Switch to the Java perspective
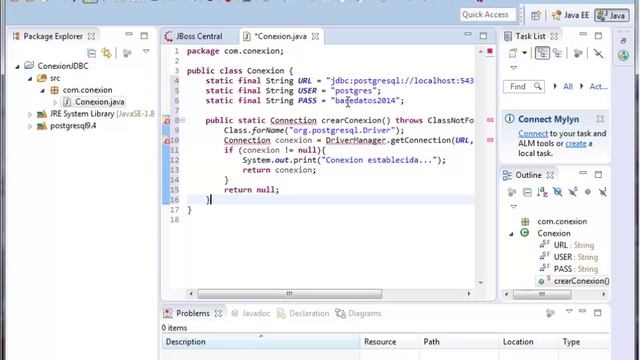The width and height of the screenshot is (640, 360). click(612, 16)
